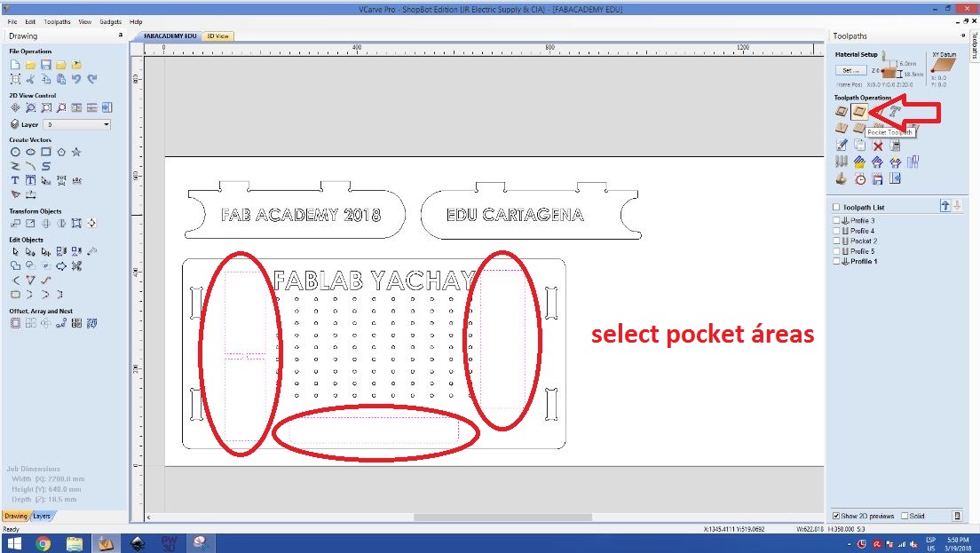The width and height of the screenshot is (980, 553).
Task: Open Google Chrome from the taskbar
Action: [43, 543]
